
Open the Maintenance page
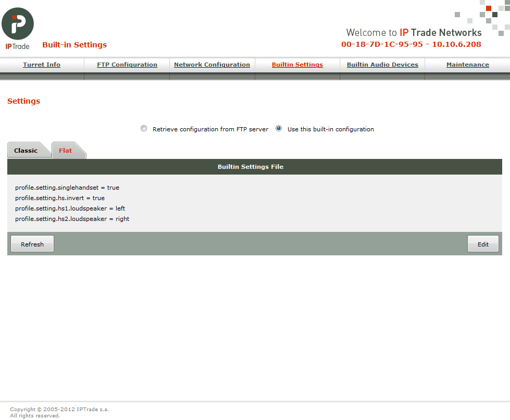(468, 65)
